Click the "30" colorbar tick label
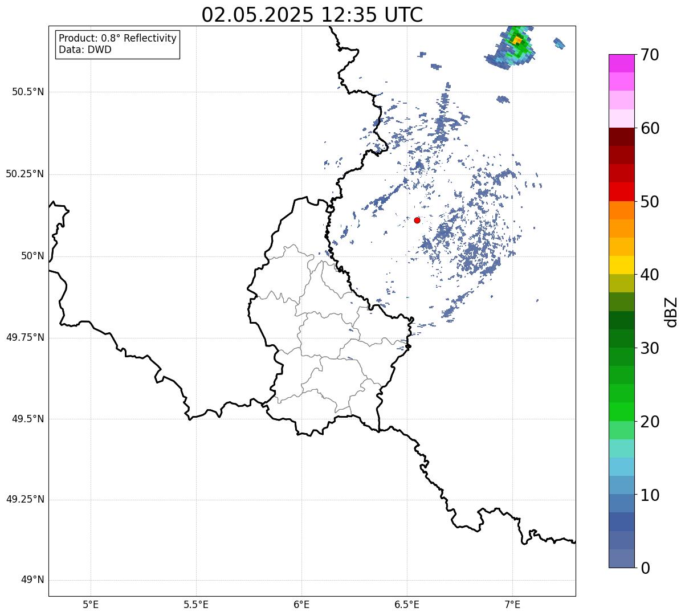 click(650, 348)
